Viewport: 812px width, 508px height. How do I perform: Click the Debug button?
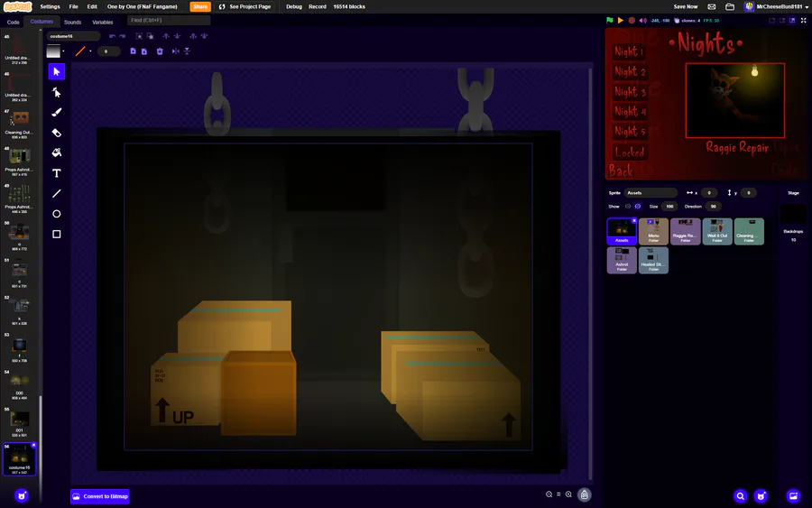click(293, 6)
